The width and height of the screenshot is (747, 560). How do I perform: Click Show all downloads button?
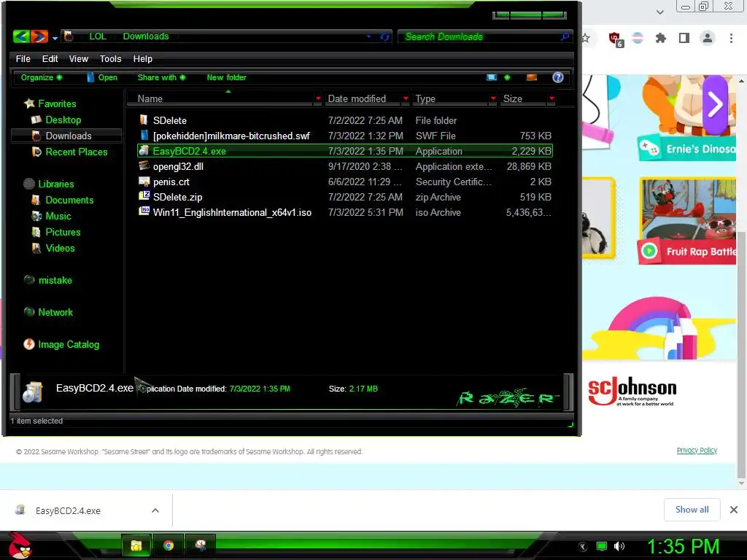click(692, 510)
